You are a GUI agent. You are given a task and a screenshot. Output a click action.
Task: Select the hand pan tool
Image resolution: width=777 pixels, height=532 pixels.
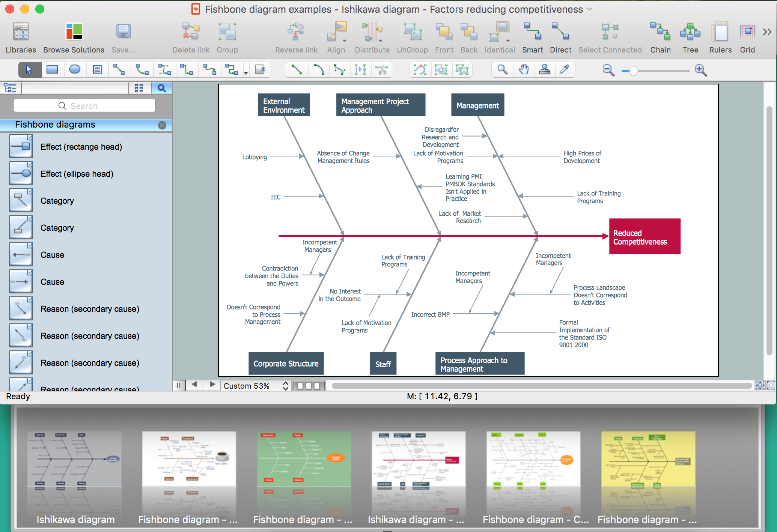coord(524,70)
